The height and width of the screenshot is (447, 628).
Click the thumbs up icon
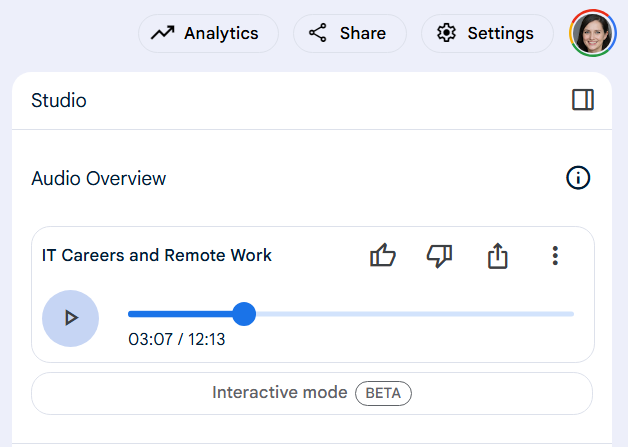point(383,255)
